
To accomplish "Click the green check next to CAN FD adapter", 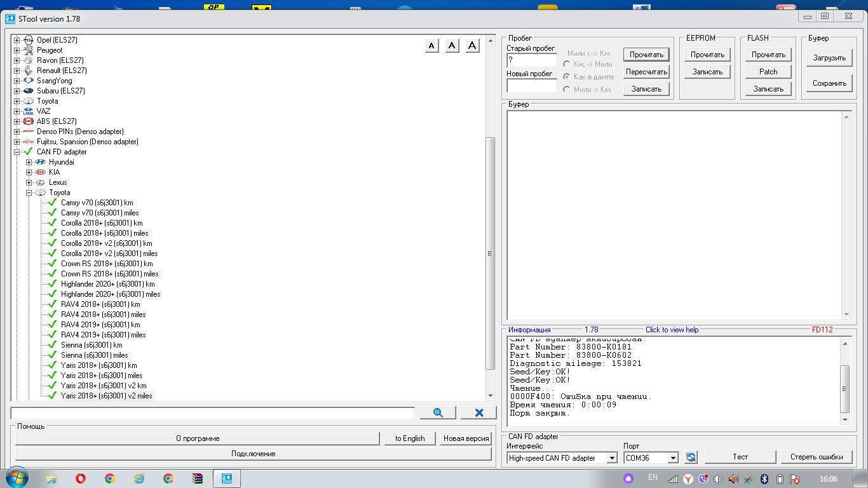I will 28,152.
